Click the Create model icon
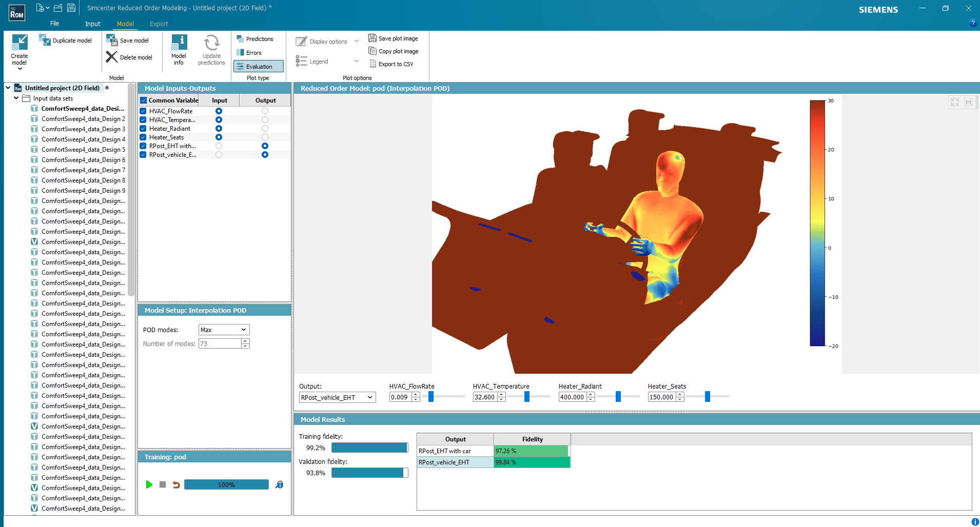 [x=19, y=42]
